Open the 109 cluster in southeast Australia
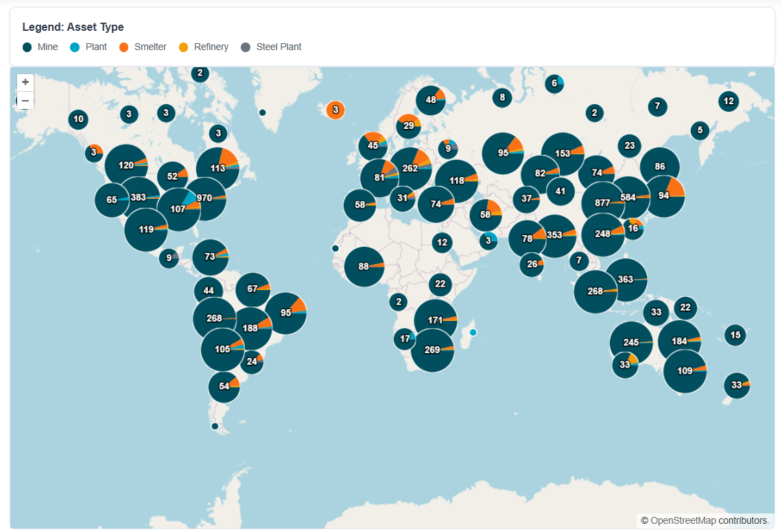 click(x=685, y=371)
